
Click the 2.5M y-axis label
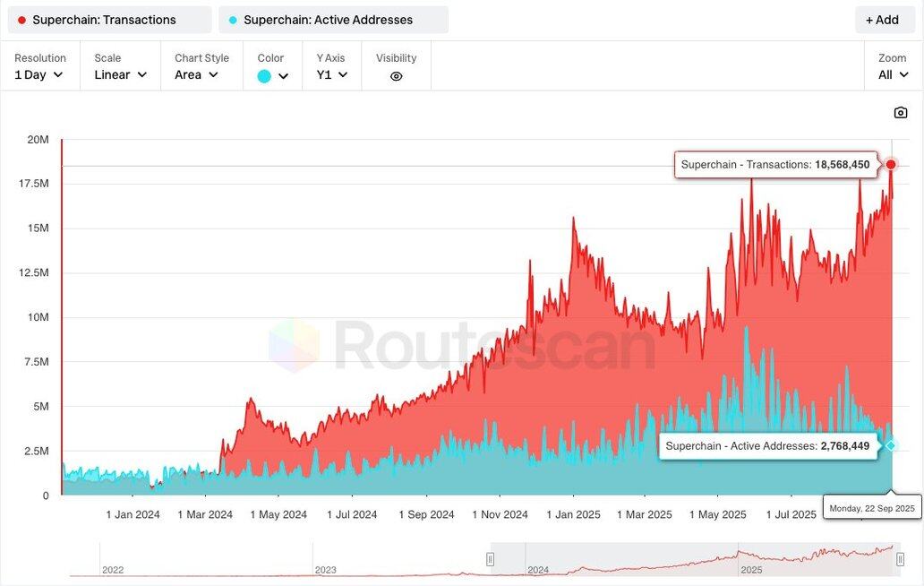[36, 451]
